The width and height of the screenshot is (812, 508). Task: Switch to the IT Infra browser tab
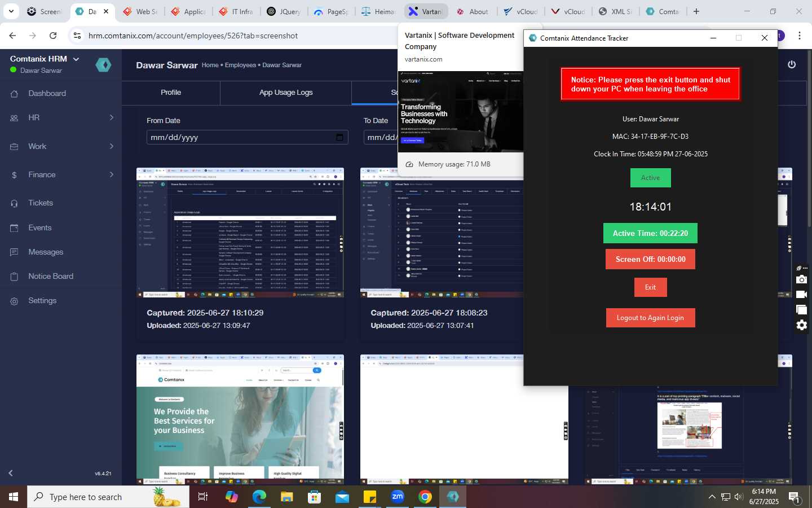tap(237, 11)
